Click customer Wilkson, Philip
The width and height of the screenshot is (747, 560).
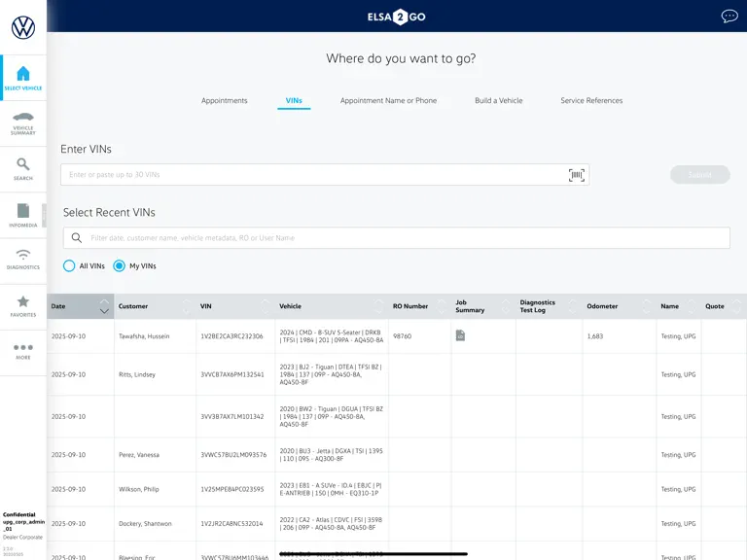click(x=139, y=489)
